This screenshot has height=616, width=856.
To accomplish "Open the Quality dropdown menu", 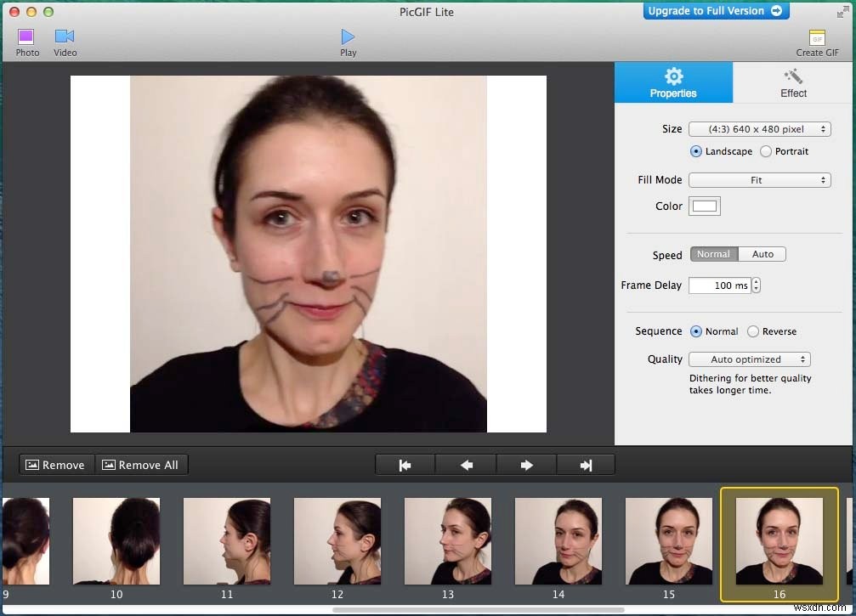I will pos(749,359).
